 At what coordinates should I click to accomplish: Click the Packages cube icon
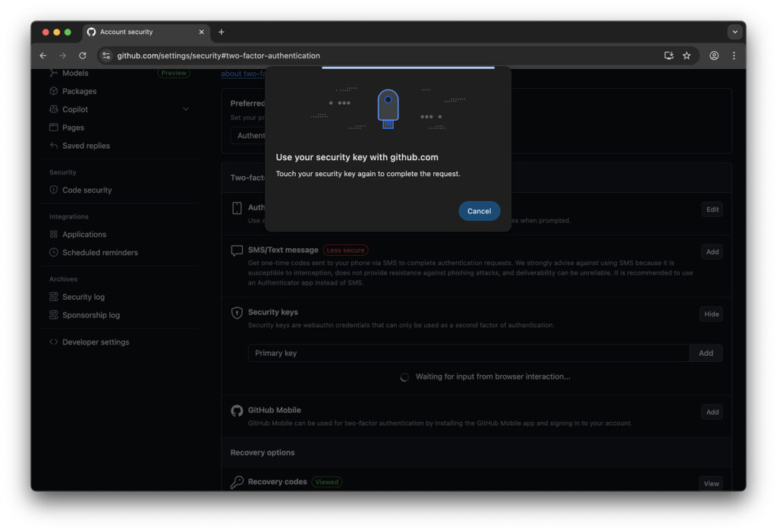pyautogui.click(x=54, y=91)
